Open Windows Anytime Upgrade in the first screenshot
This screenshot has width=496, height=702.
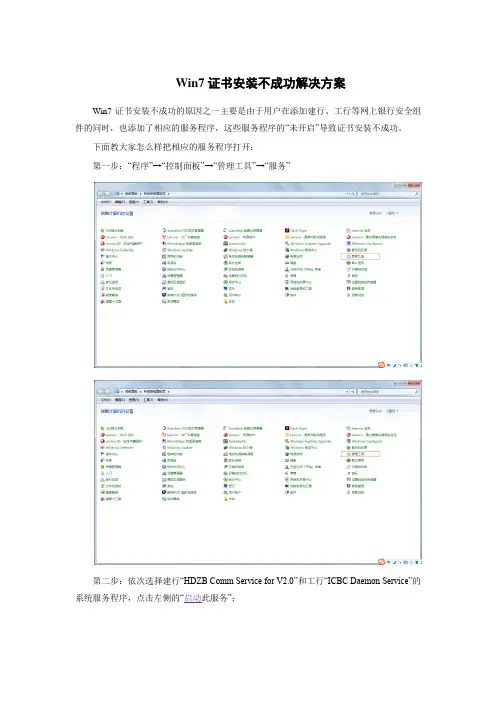(308, 244)
